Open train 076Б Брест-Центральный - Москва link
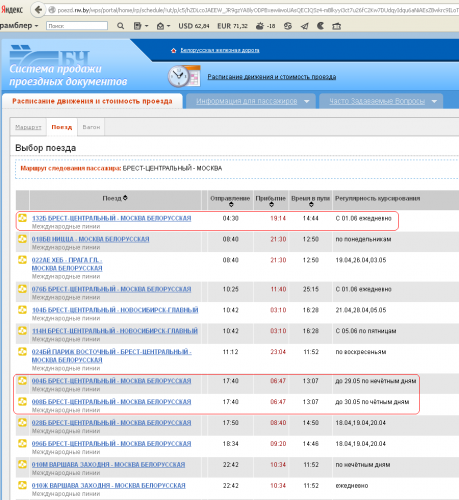Image resolution: width=459 pixels, height=500 pixels. pyautogui.click(x=111, y=289)
